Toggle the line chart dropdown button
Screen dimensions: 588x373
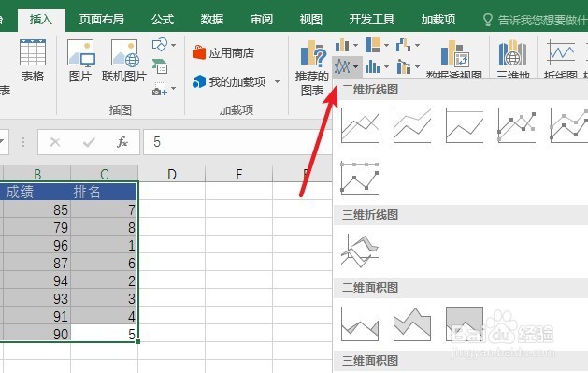click(347, 67)
